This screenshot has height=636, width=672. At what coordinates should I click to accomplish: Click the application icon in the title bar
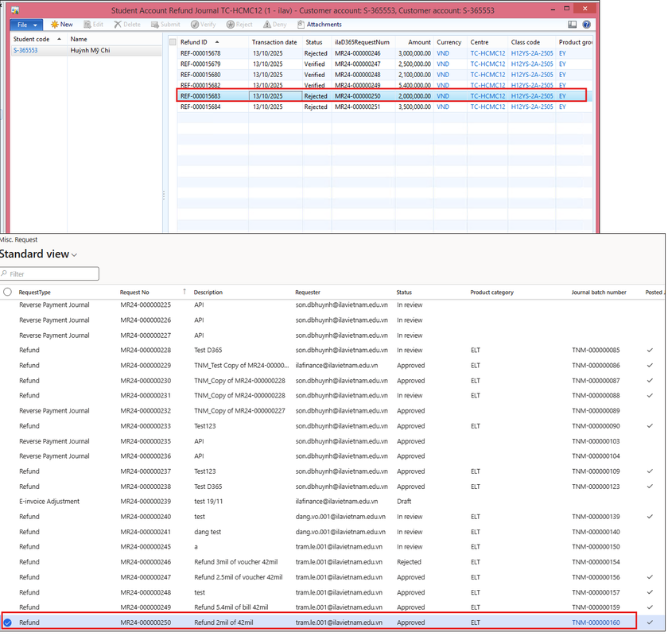coord(15,10)
